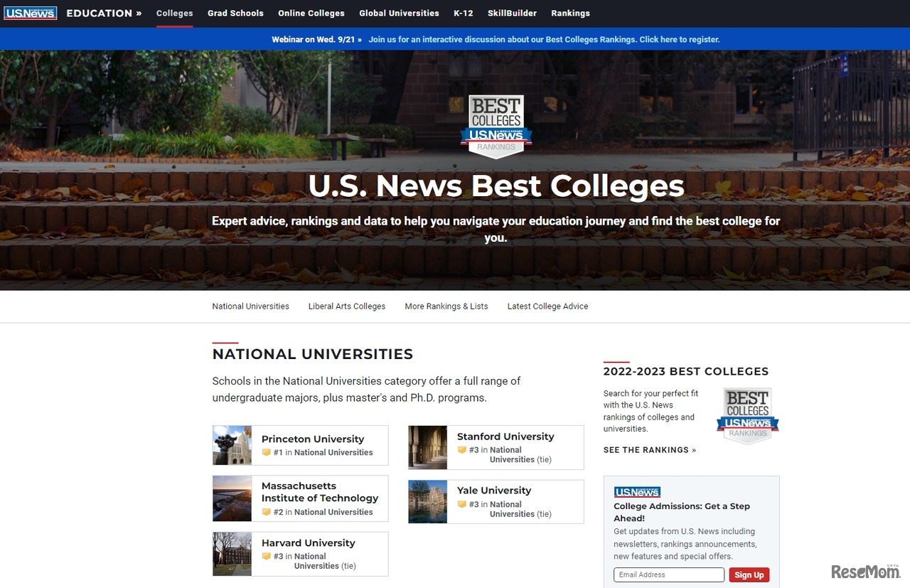
Task: Open Global Universities navigation item
Action: pyautogui.click(x=399, y=13)
